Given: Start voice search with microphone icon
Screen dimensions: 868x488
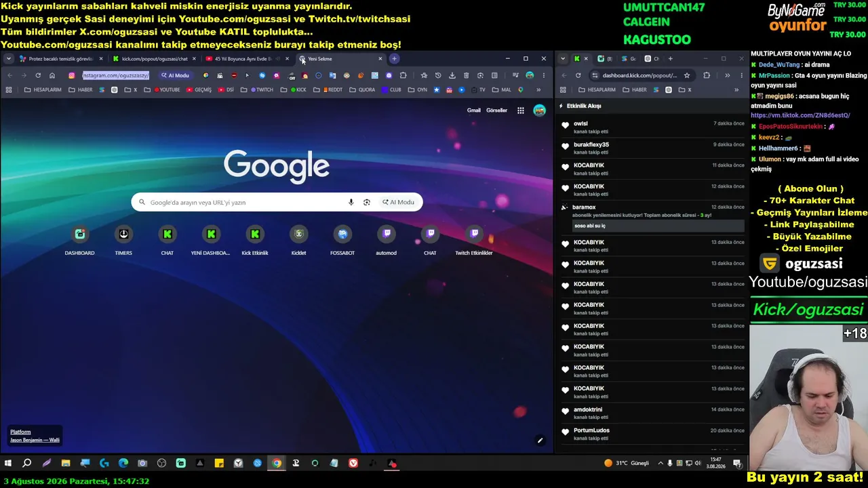Looking at the screenshot, I should (351, 202).
